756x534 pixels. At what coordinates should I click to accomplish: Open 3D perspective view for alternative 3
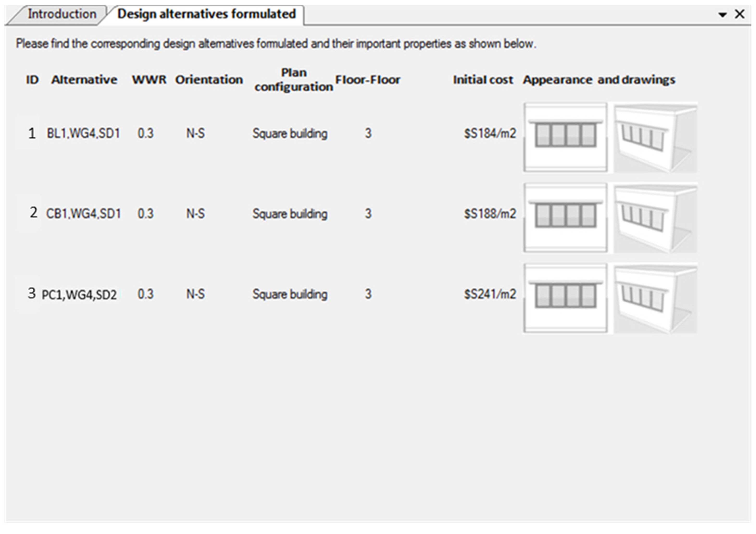[x=655, y=298]
